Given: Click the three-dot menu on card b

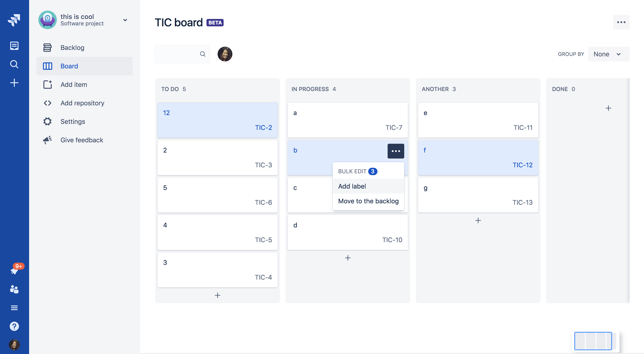Looking at the screenshot, I should pyautogui.click(x=395, y=151).
